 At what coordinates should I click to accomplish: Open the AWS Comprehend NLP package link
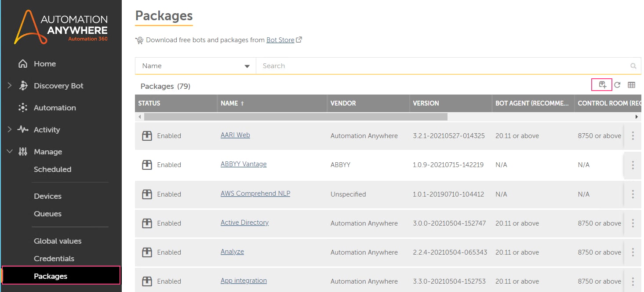point(255,193)
